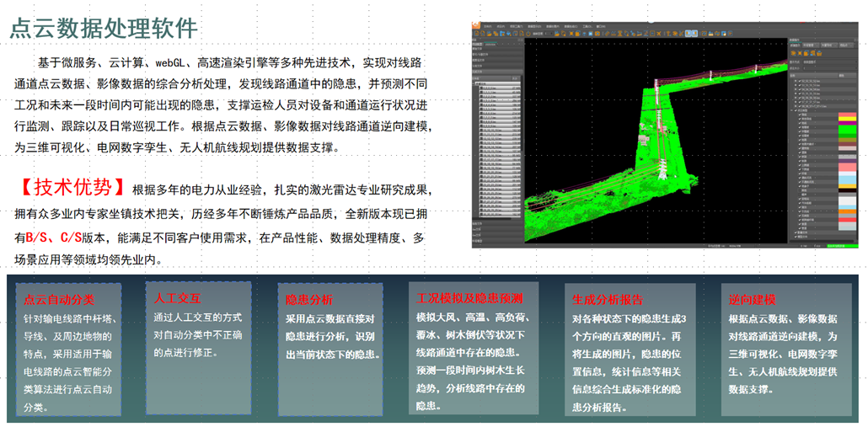The width and height of the screenshot is (868, 427).
Task: Click the first icon on the main toolbar
Action: coord(477,34)
